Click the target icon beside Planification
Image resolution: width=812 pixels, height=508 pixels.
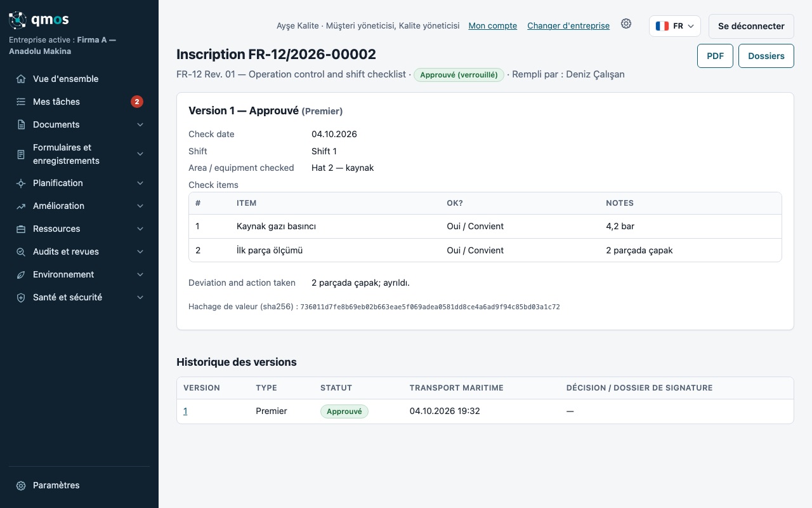click(21, 183)
